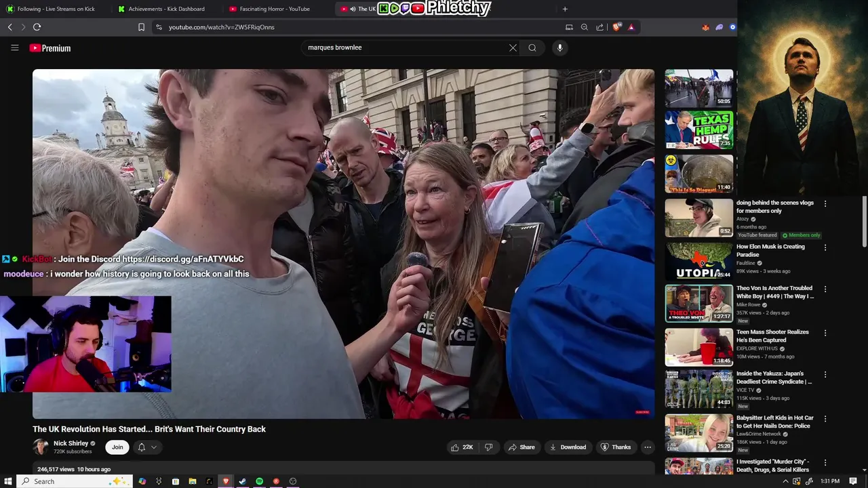Open Brave Rewards triangle icon
The width and height of the screenshot is (868, 488).
click(x=631, y=27)
